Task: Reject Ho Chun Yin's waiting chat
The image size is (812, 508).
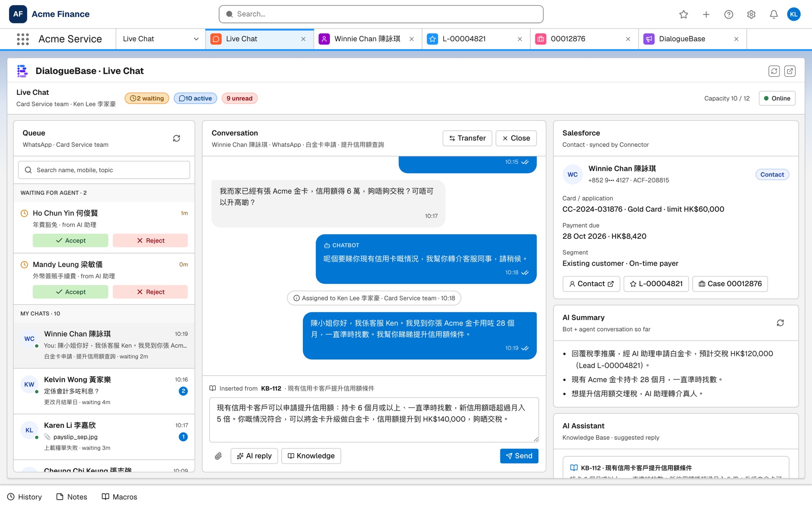Action: pyautogui.click(x=150, y=240)
